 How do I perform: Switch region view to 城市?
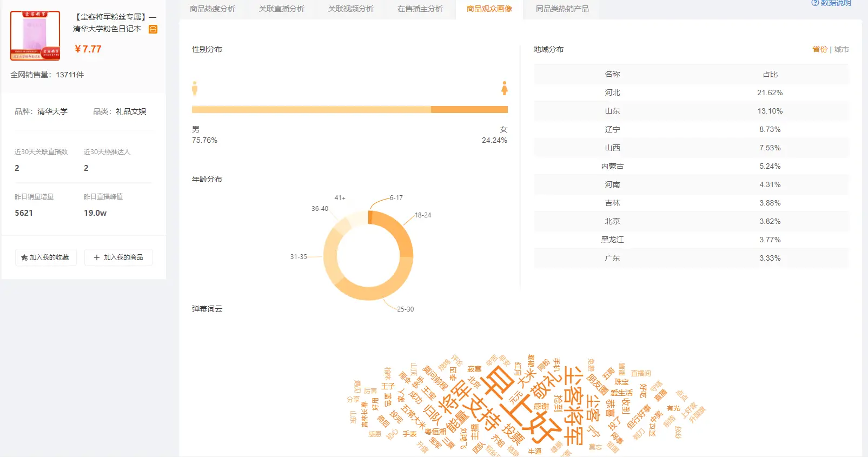tap(841, 49)
